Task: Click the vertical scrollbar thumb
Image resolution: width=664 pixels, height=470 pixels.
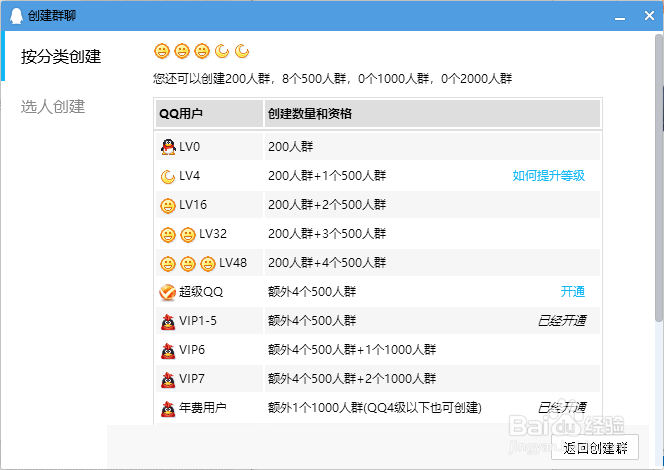Action: coord(659,178)
